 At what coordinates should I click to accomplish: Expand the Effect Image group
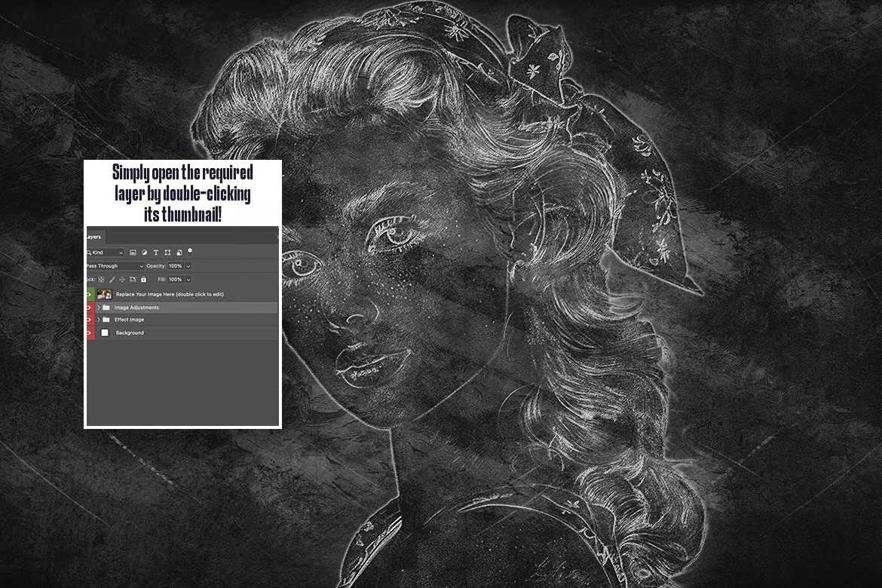pos(98,320)
